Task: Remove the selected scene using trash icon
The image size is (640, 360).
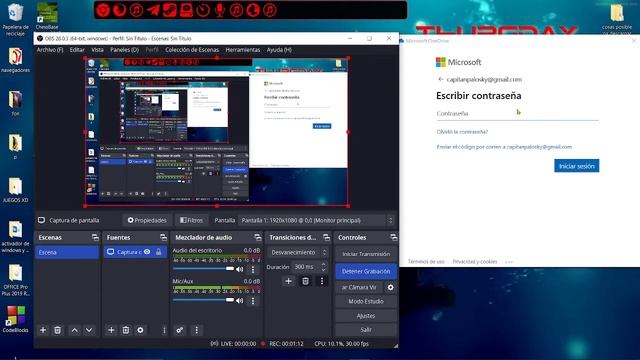Action: (58, 330)
